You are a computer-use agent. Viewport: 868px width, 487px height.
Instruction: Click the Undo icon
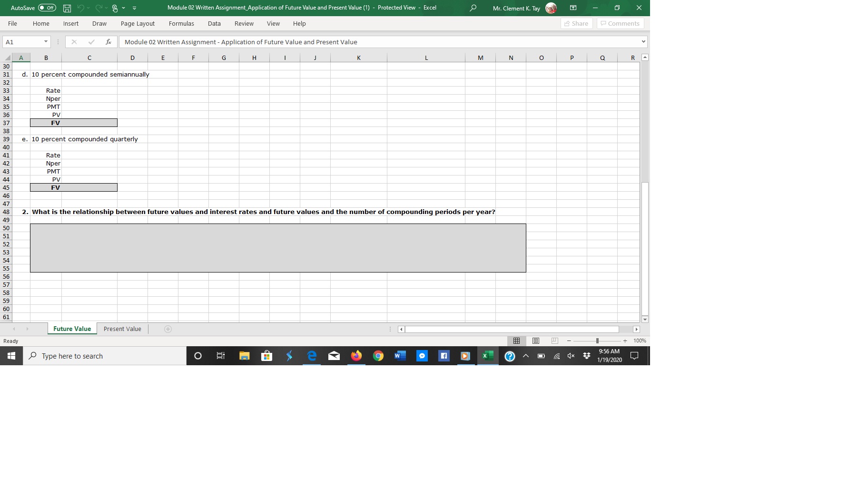[x=80, y=8]
